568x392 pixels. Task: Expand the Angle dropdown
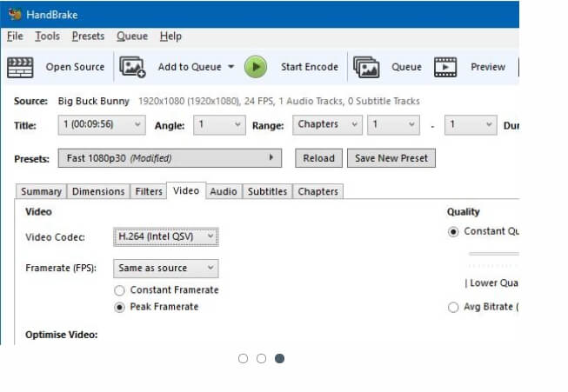(x=219, y=125)
